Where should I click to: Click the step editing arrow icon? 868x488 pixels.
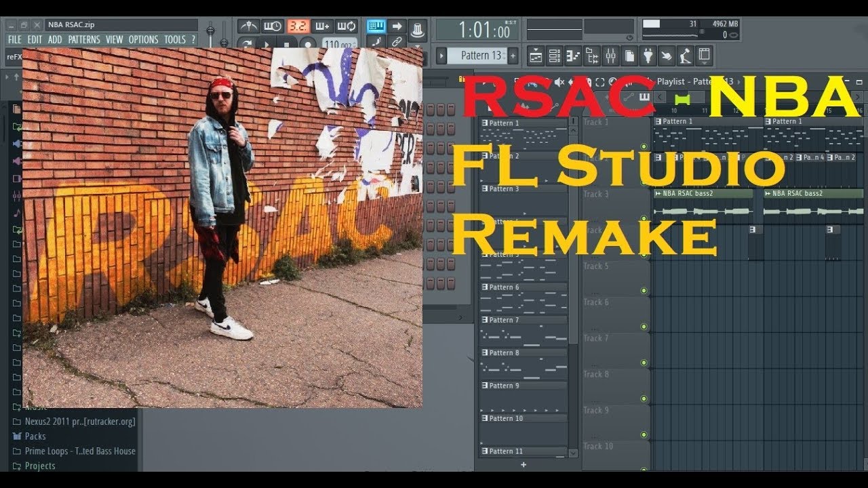[x=397, y=26]
